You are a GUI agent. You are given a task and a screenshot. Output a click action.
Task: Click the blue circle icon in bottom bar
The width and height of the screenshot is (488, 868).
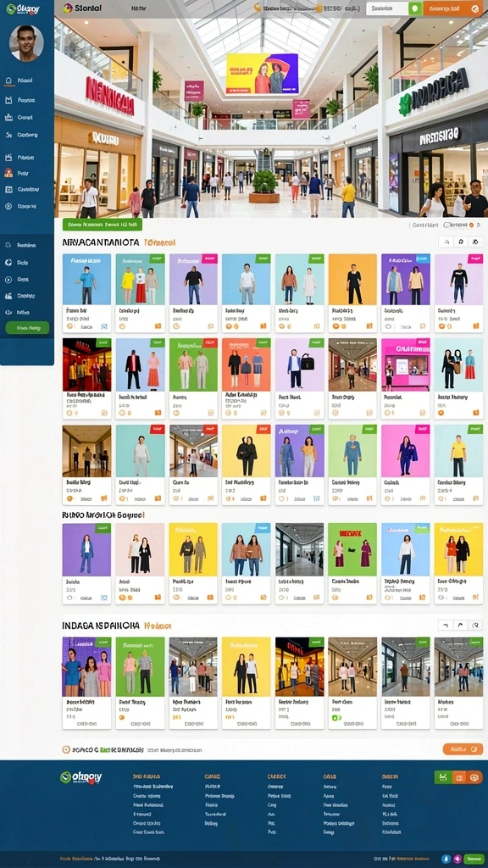tap(446, 859)
